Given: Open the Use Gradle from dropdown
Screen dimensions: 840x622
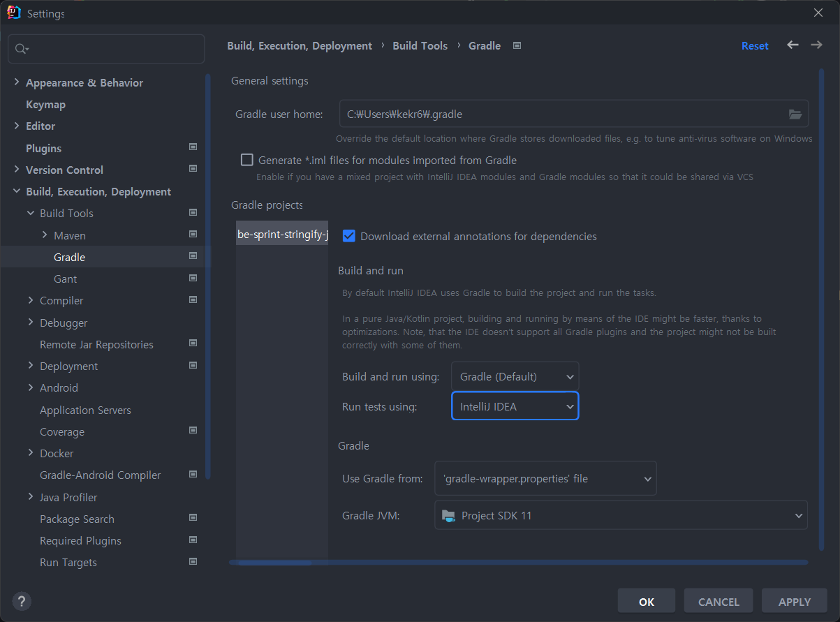Looking at the screenshot, I should tap(545, 478).
